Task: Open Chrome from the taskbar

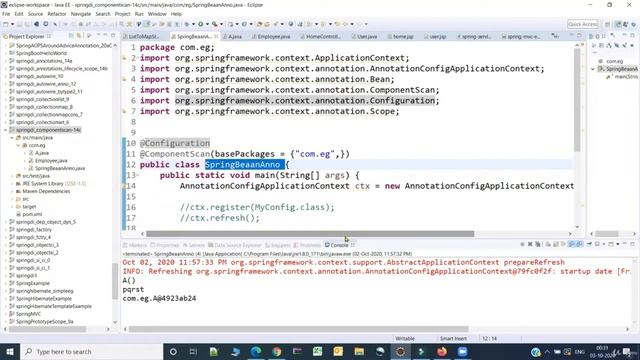Action: click(277, 351)
